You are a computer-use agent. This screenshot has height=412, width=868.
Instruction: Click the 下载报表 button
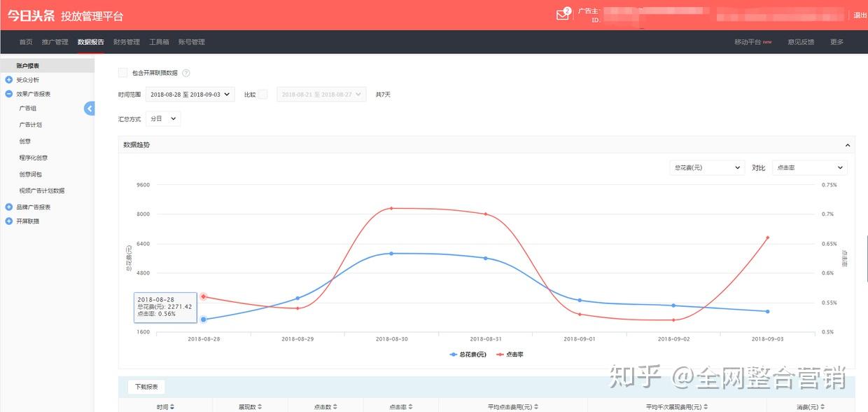click(146, 387)
